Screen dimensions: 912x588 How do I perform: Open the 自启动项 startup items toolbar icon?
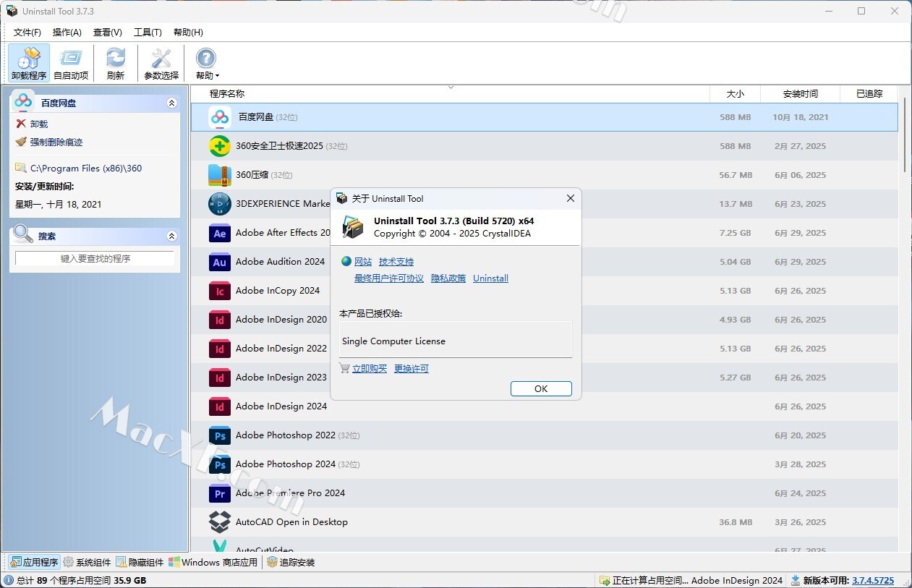pos(71,63)
